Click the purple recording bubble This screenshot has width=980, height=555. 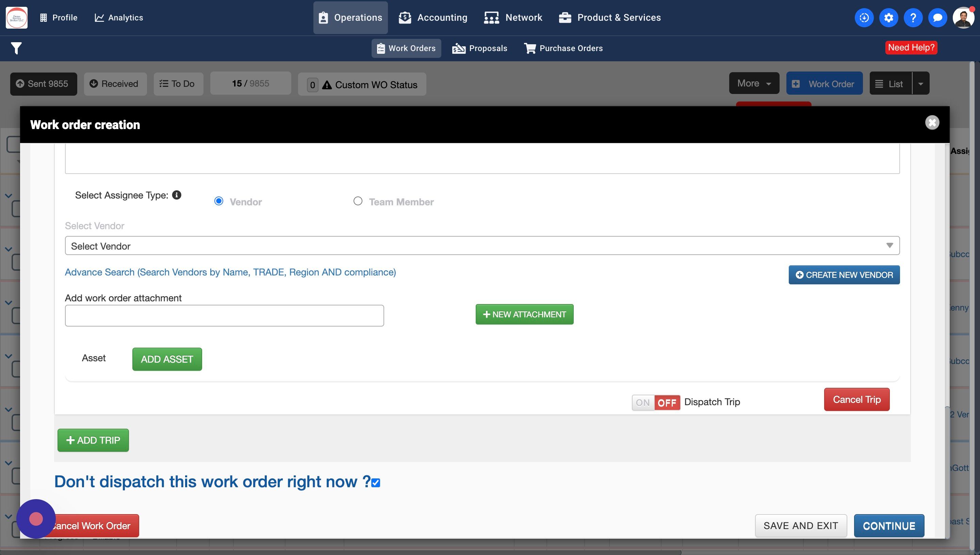(36, 519)
